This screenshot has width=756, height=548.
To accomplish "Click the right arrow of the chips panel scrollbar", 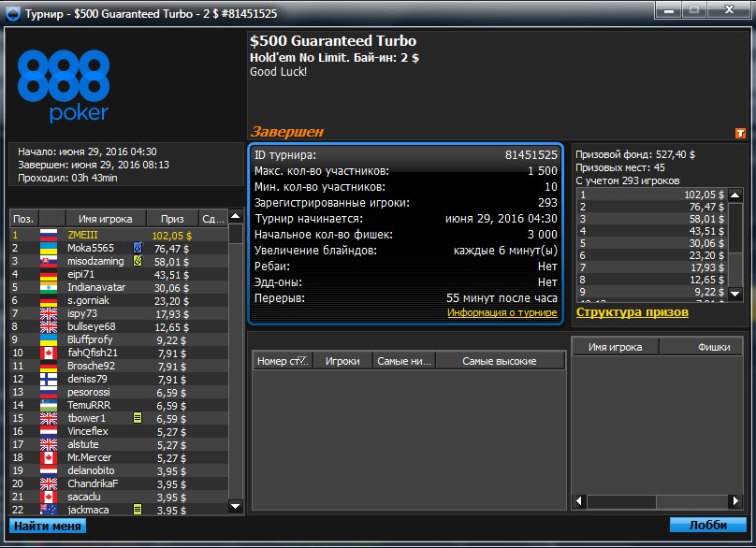I will tap(735, 500).
